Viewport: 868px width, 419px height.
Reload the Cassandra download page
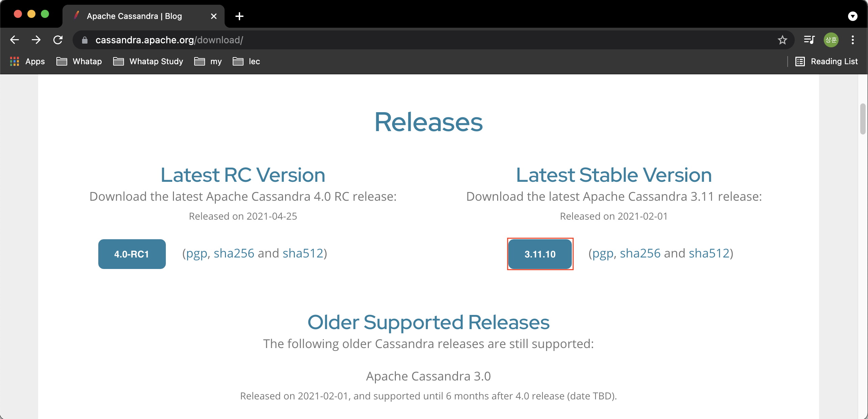click(x=58, y=40)
